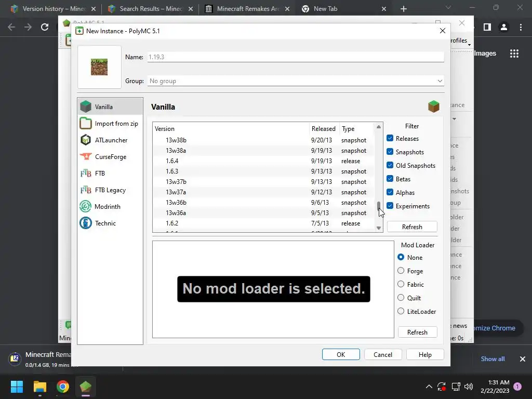Click the Cancel button
532x399 pixels.
383,354
